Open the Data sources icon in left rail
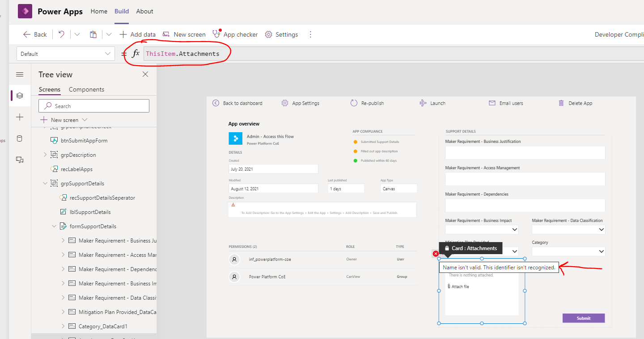The image size is (644, 339). coord(19,138)
